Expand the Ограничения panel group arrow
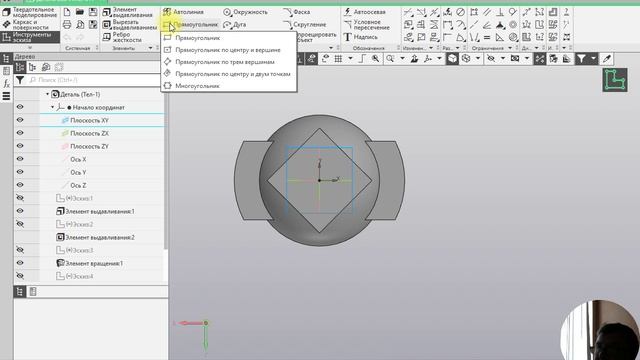The width and height of the screenshot is (640, 360). click(510, 48)
